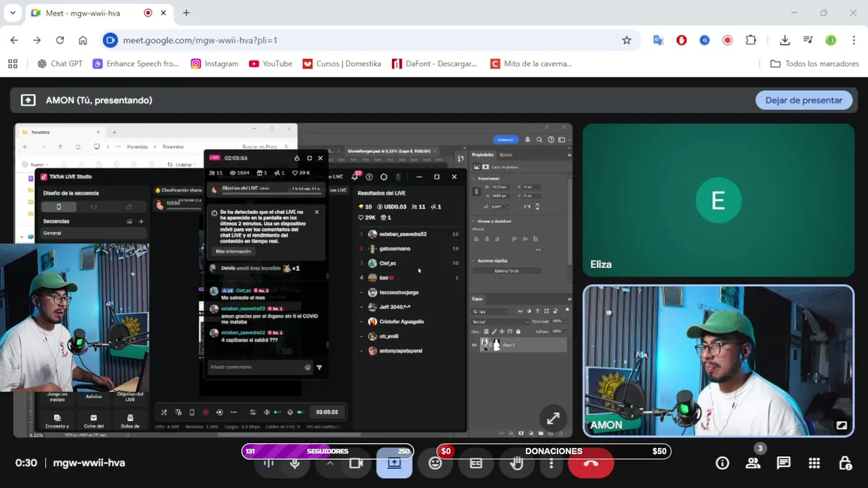Open the Cursos | Domestika bookmark
Screen dimensions: 868x488
coord(342,64)
